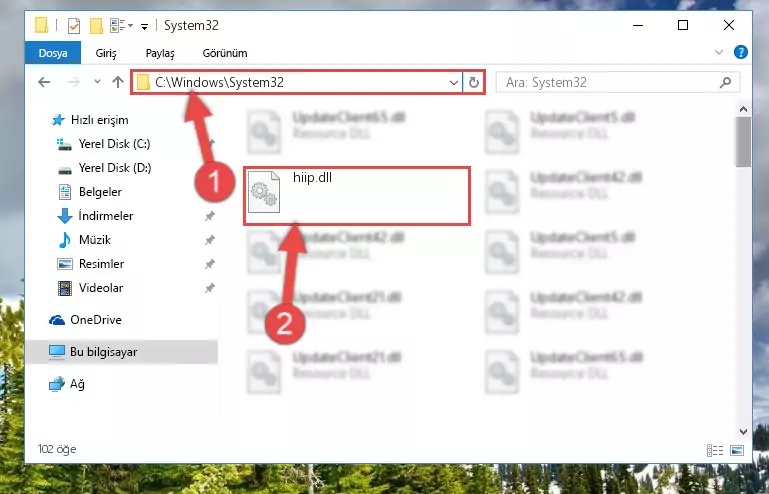Click the Videolar pin icon
Viewport: 769px width, 494px height.
[x=209, y=288]
